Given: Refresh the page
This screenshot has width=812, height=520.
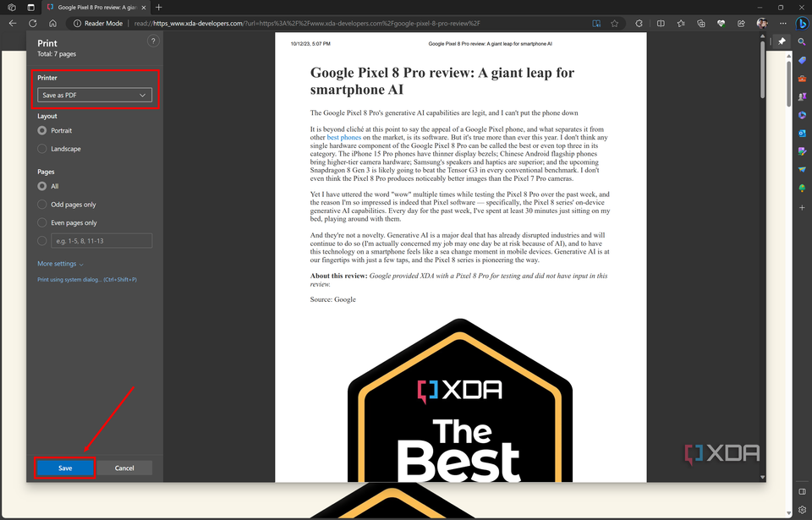Looking at the screenshot, I should coord(33,24).
